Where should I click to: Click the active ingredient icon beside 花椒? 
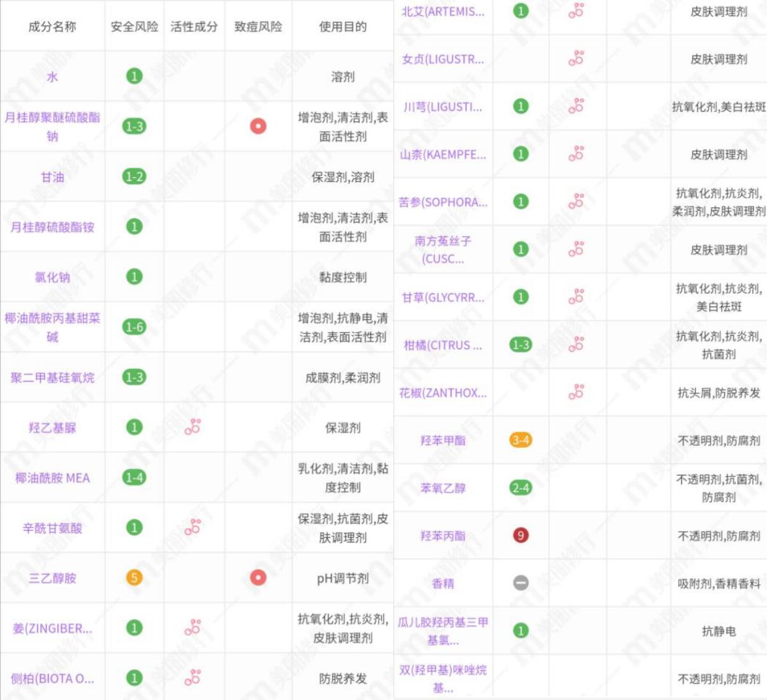pos(577,391)
